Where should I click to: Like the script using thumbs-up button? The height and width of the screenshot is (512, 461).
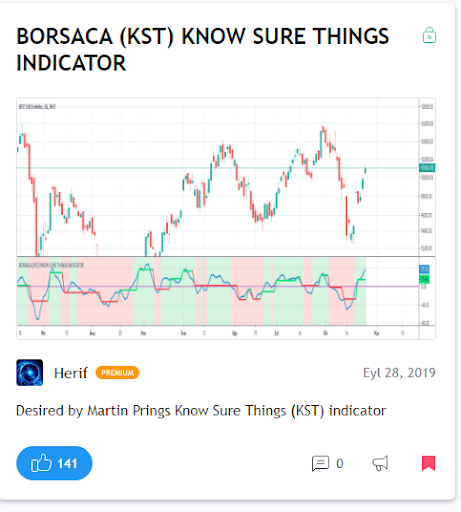pos(54,463)
